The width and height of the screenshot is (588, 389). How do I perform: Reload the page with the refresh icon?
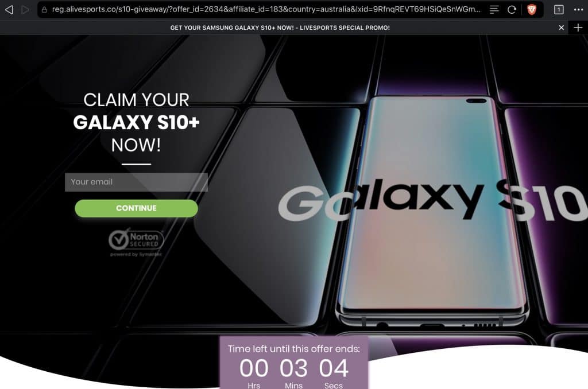coord(512,9)
